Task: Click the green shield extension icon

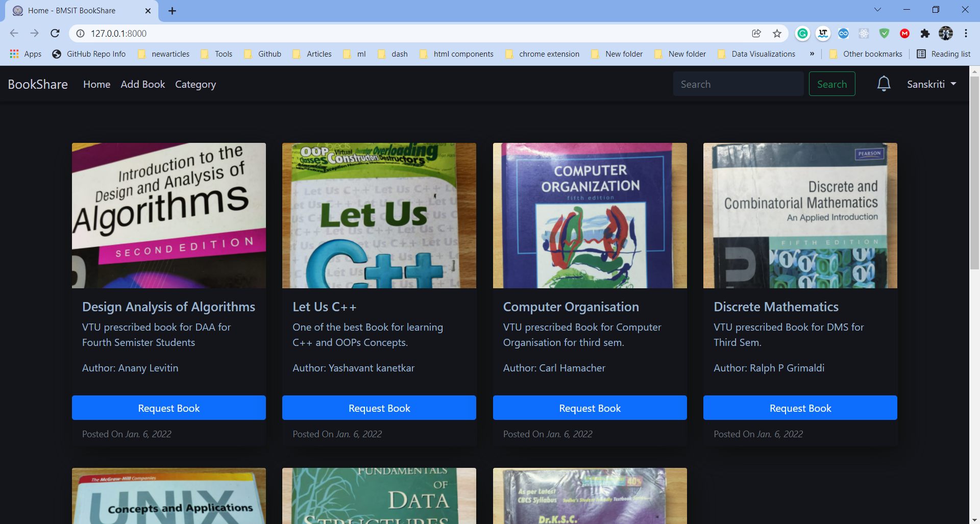Action: [x=884, y=34]
